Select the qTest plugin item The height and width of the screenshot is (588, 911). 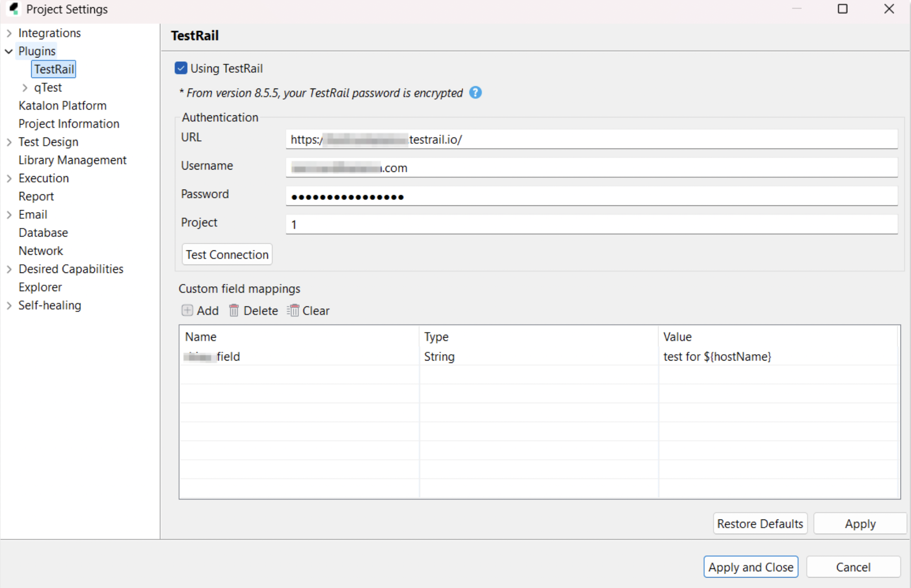(48, 88)
